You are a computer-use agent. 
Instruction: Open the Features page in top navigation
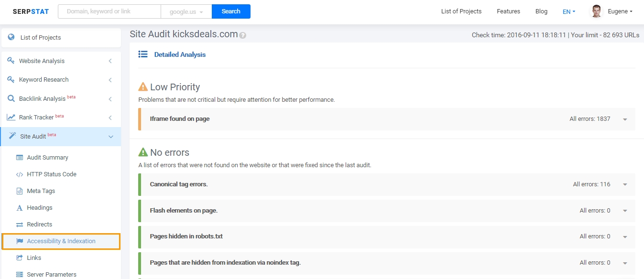(508, 11)
